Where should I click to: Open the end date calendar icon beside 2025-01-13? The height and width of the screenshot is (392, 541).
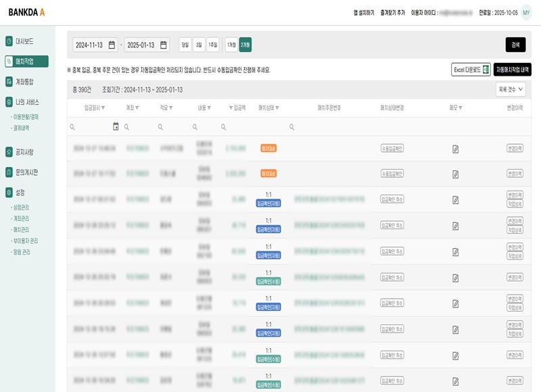coord(164,45)
